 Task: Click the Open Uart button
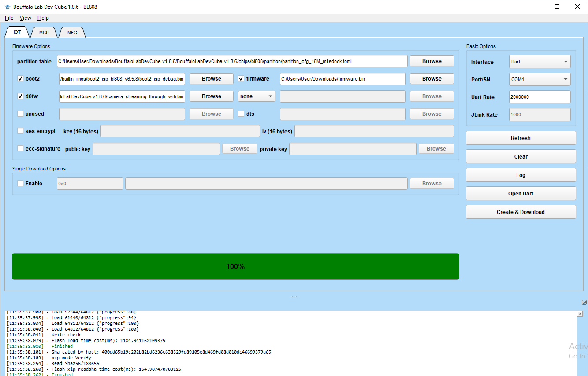[x=521, y=194]
